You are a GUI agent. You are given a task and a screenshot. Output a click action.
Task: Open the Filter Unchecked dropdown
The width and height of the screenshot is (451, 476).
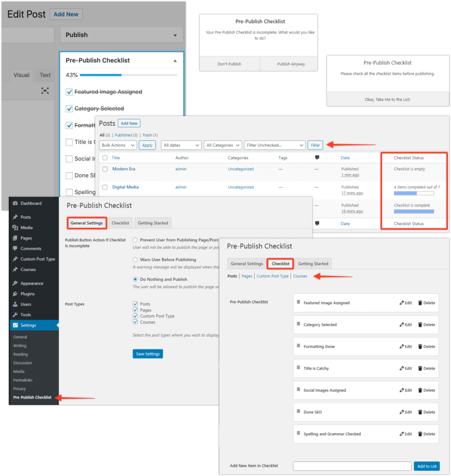pos(274,145)
